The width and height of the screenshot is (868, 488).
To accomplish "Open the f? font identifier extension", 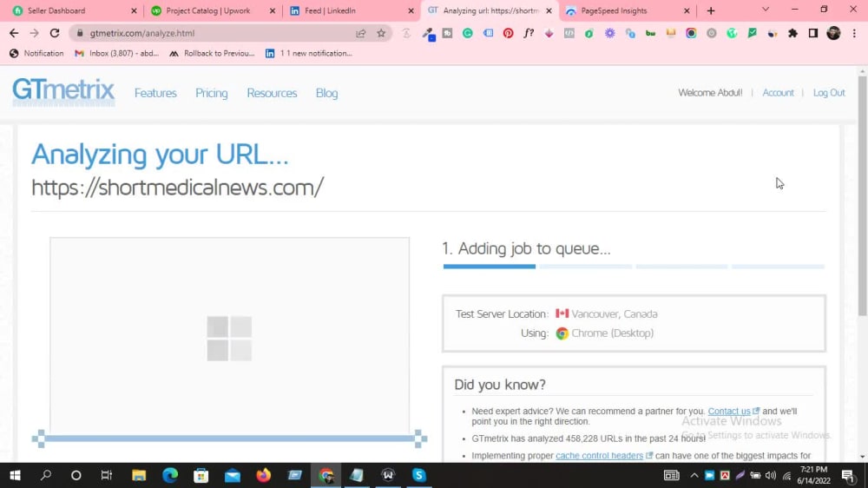I will [529, 33].
